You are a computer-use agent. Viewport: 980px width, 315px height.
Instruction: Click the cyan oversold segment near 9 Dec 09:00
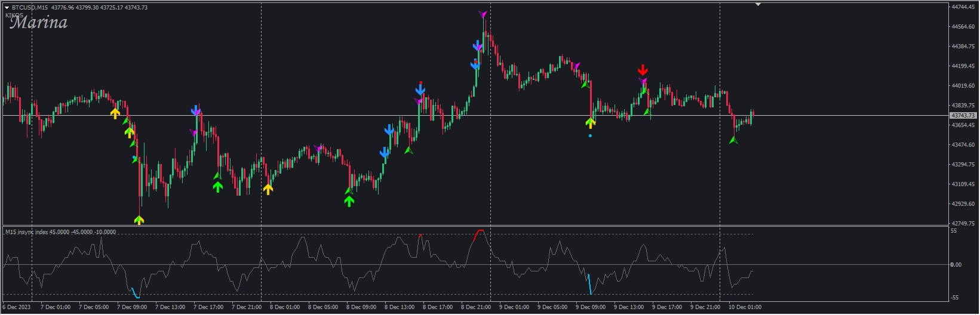tap(589, 284)
